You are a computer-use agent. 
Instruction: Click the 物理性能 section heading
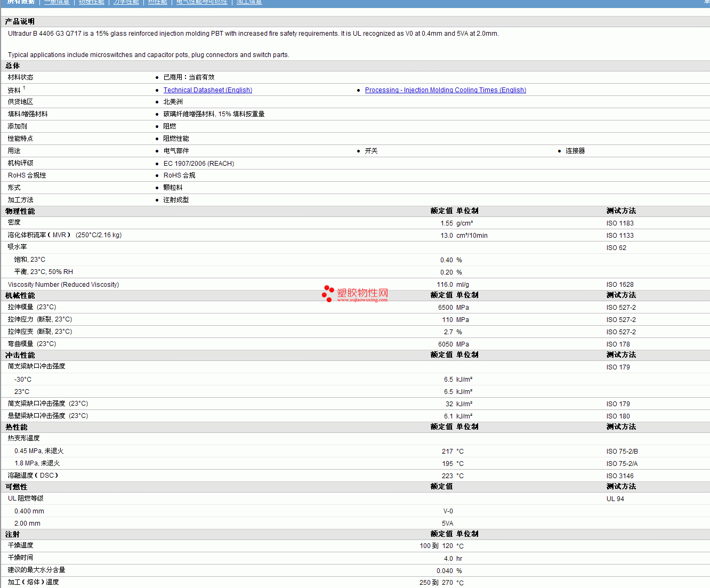(20, 211)
